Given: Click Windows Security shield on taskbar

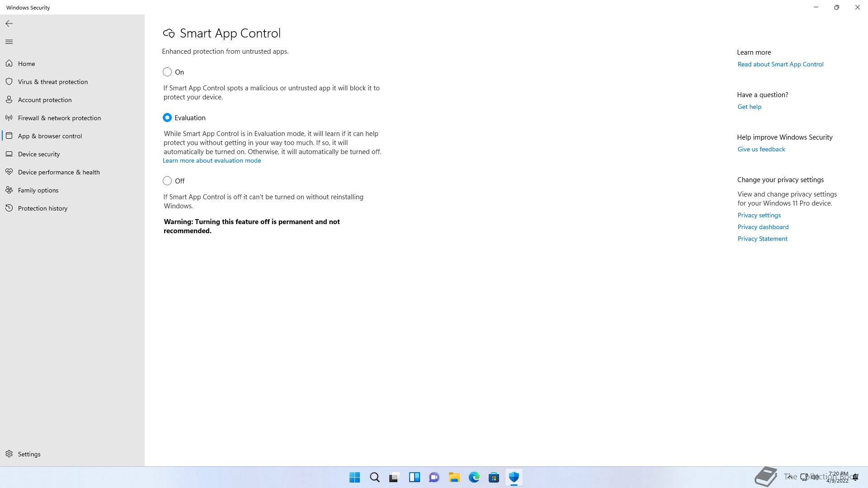Looking at the screenshot, I should tap(514, 477).
